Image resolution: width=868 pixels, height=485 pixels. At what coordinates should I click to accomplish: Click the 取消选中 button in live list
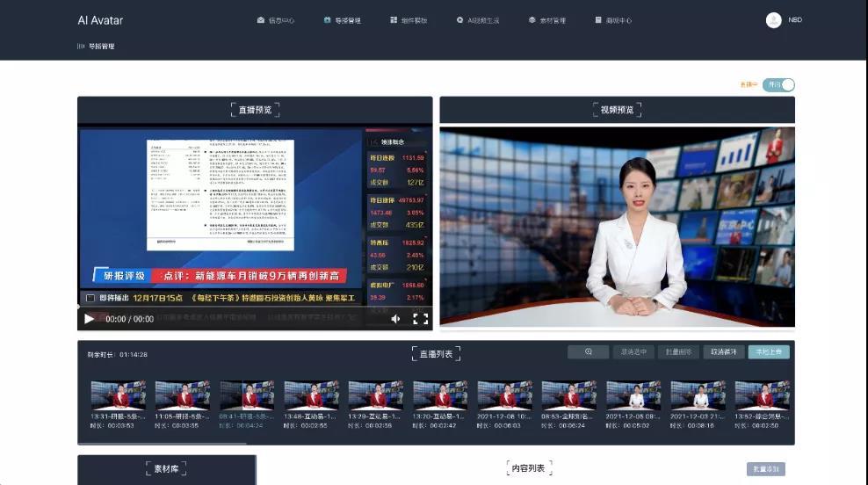point(633,352)
